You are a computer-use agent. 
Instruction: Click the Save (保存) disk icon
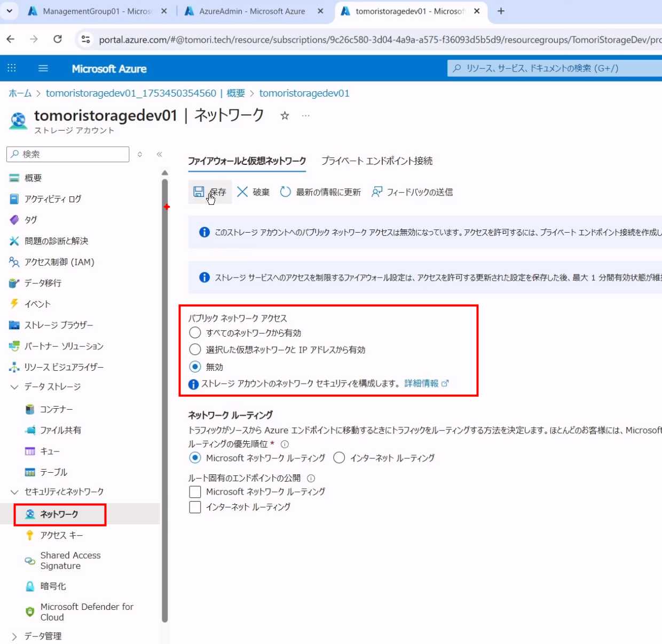point(199,192)
